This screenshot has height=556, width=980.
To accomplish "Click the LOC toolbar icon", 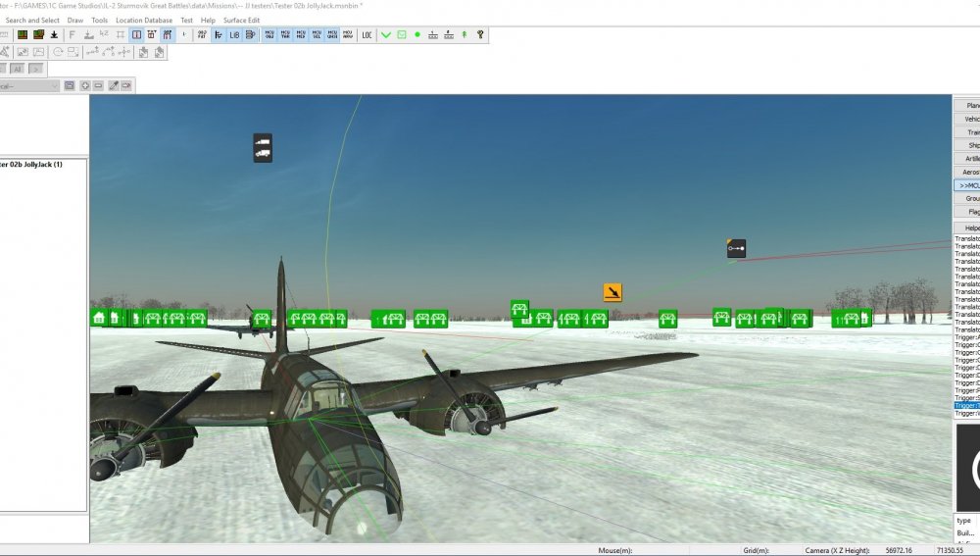I will click(x=367, y=35).
